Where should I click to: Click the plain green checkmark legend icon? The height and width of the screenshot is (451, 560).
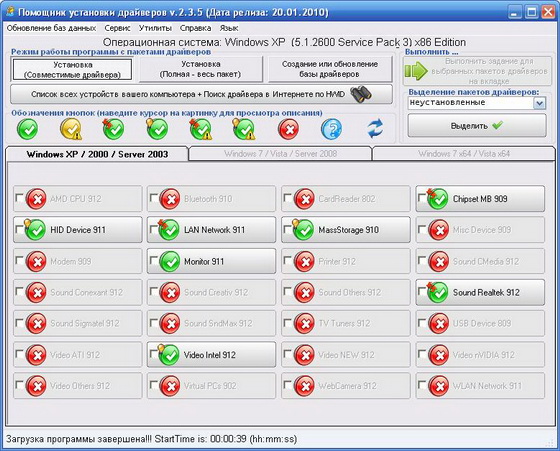[28, 129]
